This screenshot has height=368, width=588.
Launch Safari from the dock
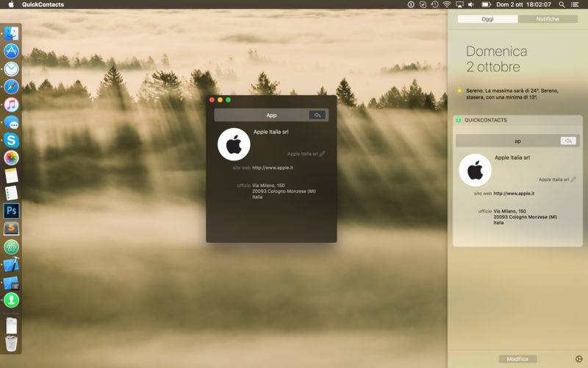tap(11, 87)
